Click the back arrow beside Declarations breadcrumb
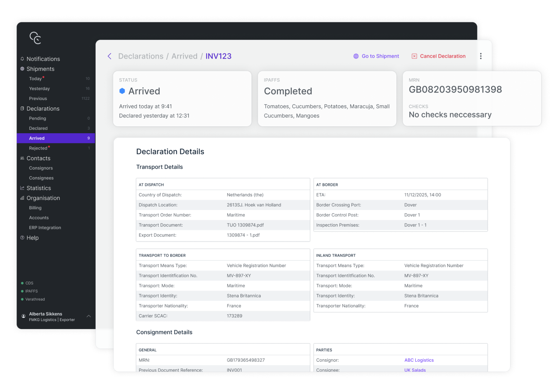559x392 pixels. (x=109, y=56)
